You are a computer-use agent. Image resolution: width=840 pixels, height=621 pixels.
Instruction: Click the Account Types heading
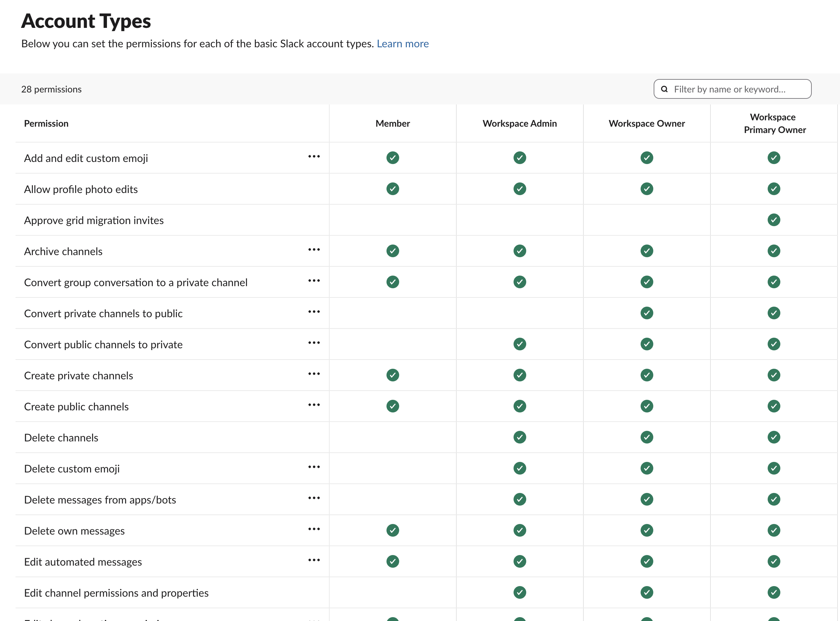pyautogui.click(x=86, y=21)
